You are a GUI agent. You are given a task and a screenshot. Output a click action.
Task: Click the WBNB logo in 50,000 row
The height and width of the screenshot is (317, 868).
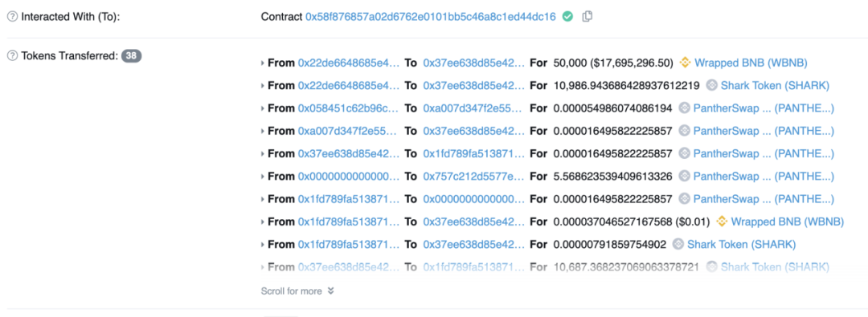[x=685, y=63]
